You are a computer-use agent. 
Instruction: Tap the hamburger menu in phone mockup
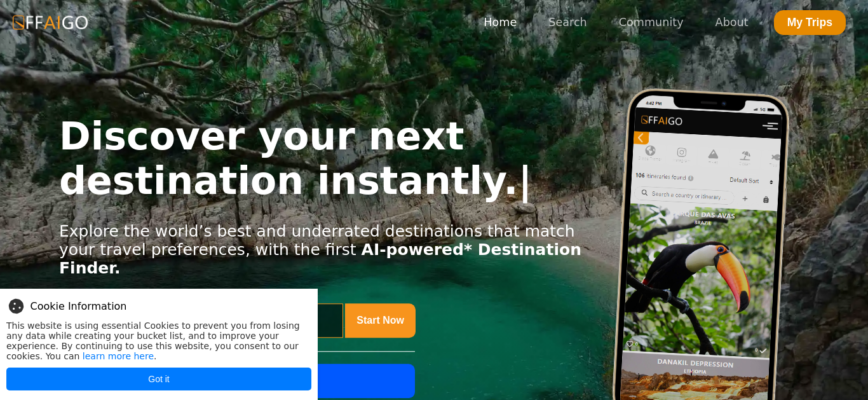coord(770,126)
